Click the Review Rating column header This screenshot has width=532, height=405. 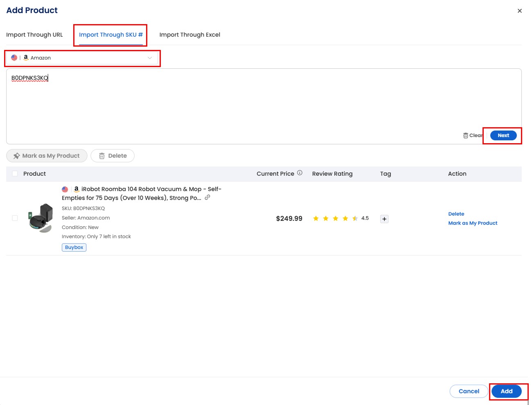332,174
